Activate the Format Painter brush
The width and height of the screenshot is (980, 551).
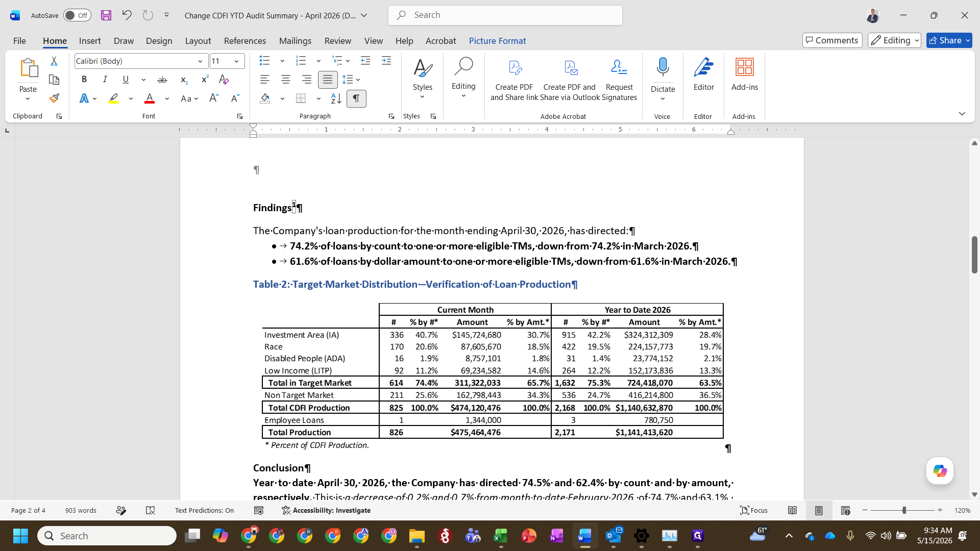54,98
